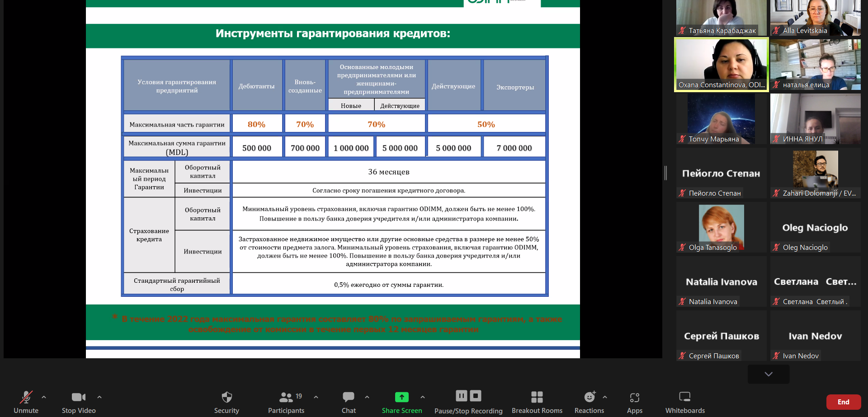Viewport: 868px width, 417px height.
Task: Click the green Share Screen icon
Action: (x=401, y=397)
